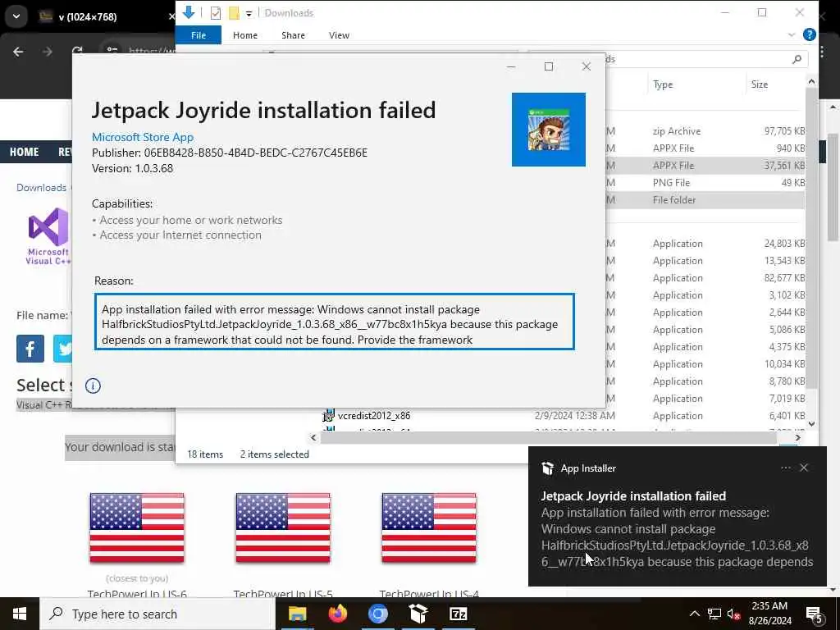Open File tab in Downloads explorer window
Screen dimensions: 840x630
point(199,35)
